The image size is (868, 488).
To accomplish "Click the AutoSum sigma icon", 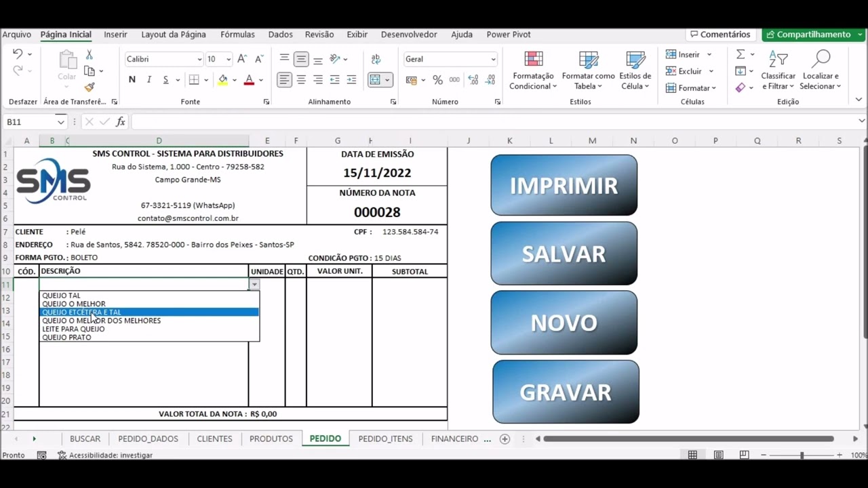I will pos(741,54).
